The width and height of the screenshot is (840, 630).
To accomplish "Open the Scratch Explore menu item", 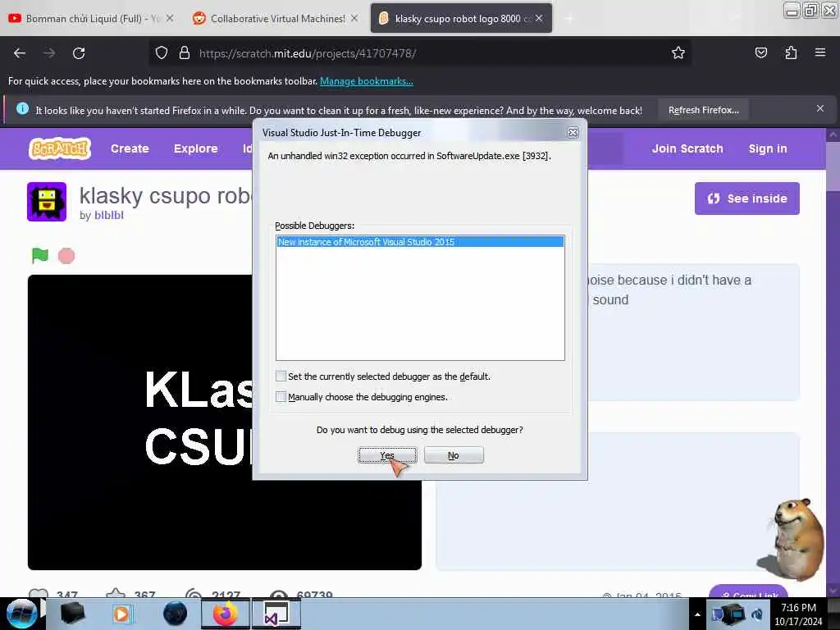I will point(195,148).
